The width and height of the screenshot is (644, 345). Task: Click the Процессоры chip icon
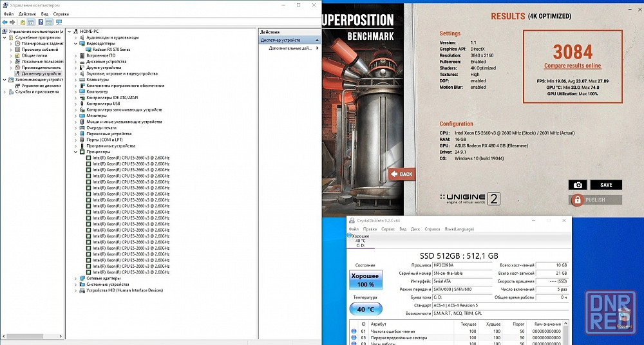[x=82, y=151]
